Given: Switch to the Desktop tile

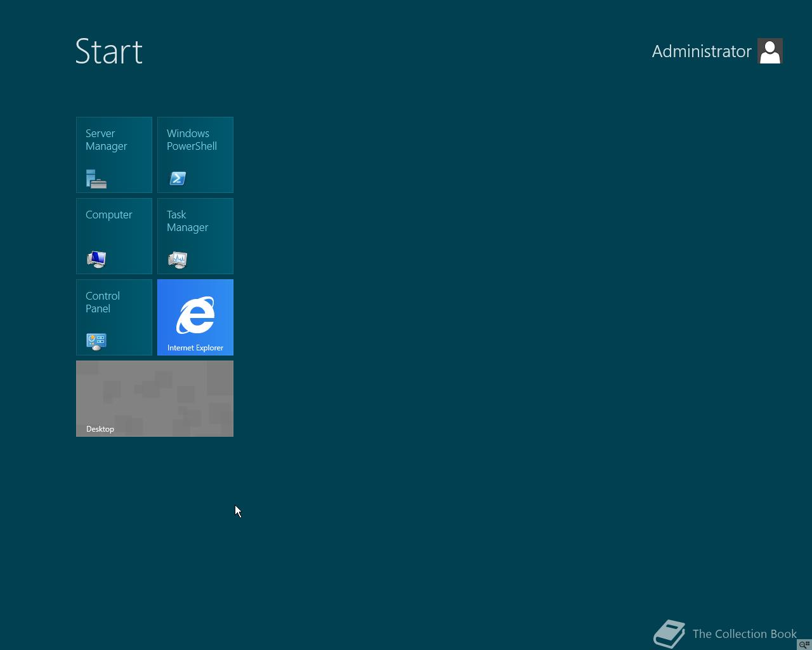Looking at the screenshot, I should 155,399.
